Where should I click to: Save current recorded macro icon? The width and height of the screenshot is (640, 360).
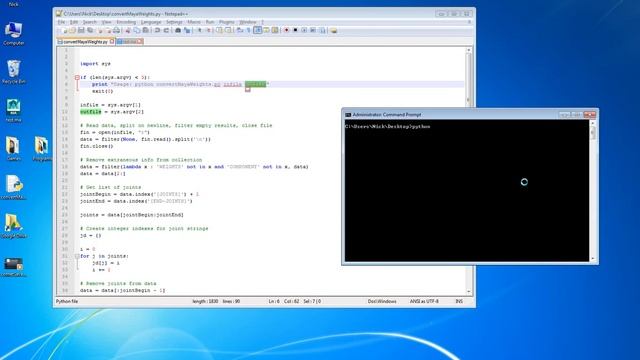tap(322, 30)
